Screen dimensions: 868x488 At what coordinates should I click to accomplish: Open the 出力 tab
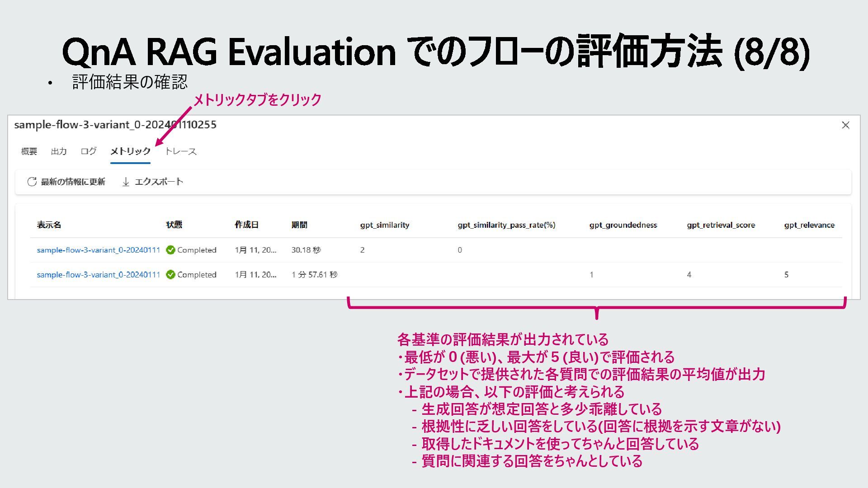coord(59,151)
